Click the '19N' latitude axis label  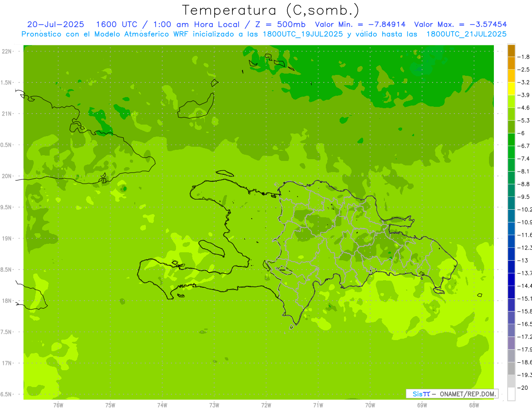tap(8, 239)
